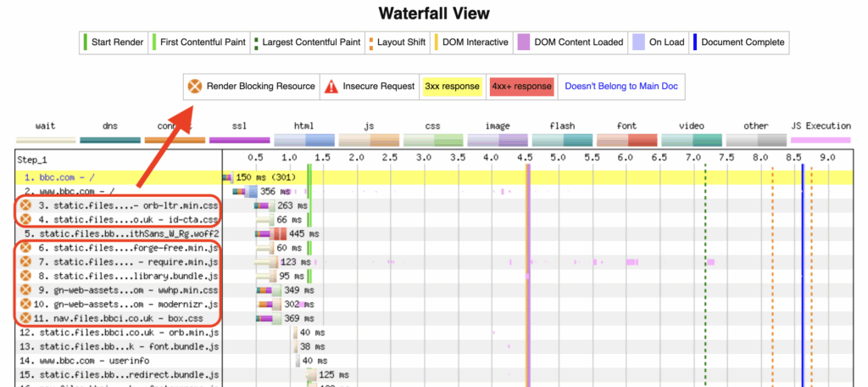Screen dimensions: 868x387
Task: Click the css color key bar
Action: click(x=433, y=140)
